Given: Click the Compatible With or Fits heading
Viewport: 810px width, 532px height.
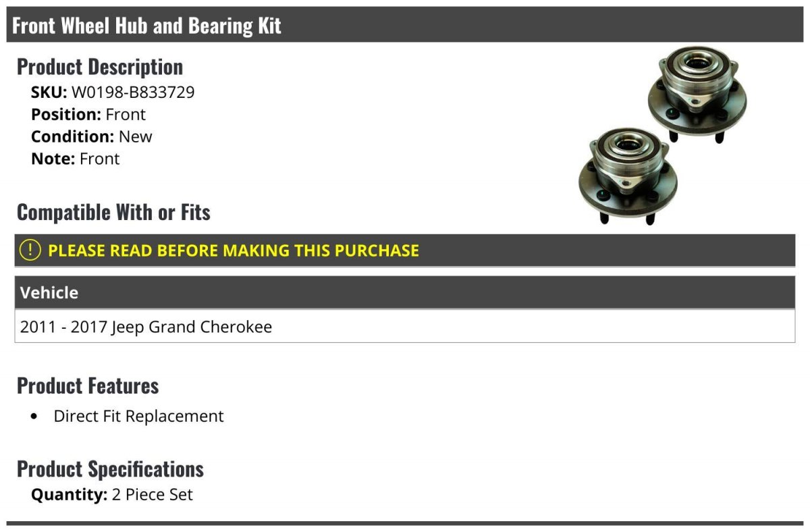Looking at the screenshot, I should [x=113, y=212].
